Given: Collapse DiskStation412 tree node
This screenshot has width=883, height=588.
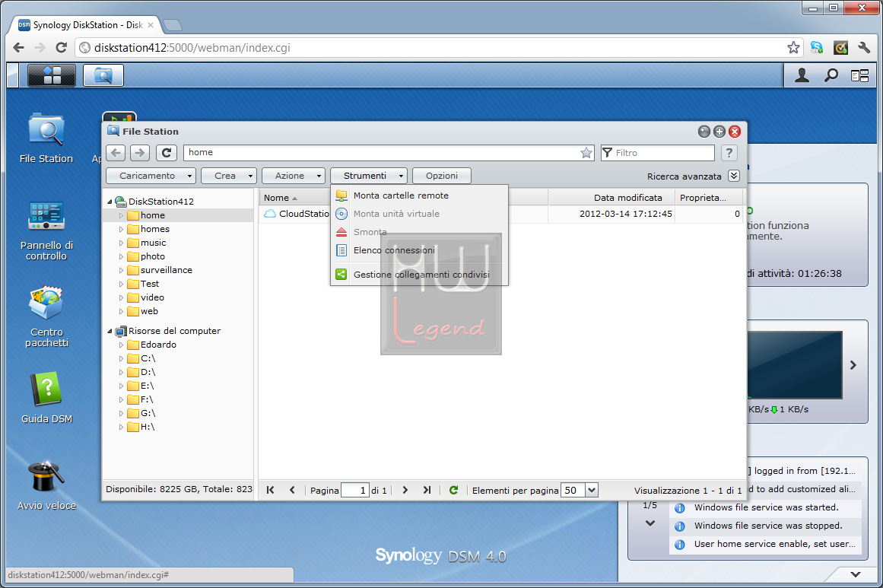Looking at the screenshot, I should pyautogui.click(x=110, y=202).
